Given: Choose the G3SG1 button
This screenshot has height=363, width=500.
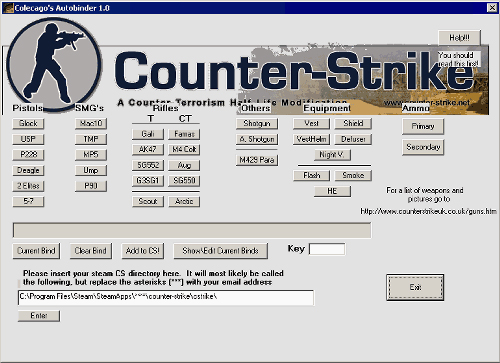Looking at the screenshot, I should click(148, 181).
